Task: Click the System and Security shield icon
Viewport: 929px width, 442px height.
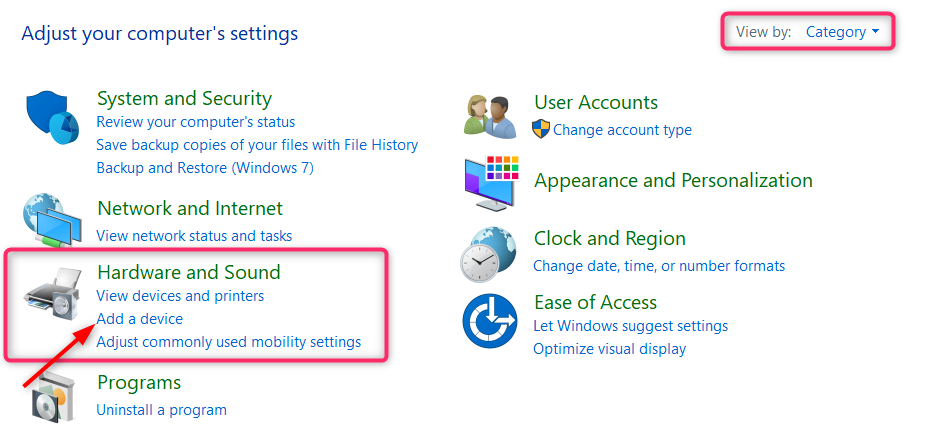Action: [x=53, y=118]
